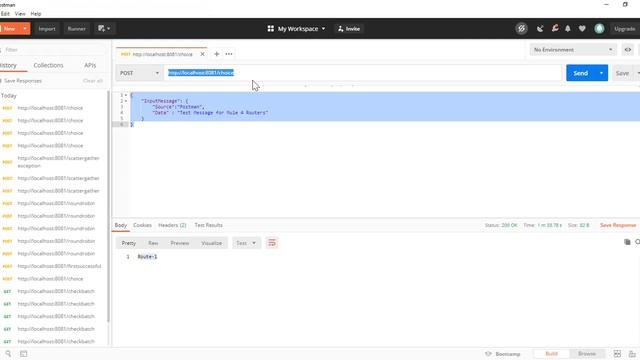
Task: Close the POST choice request tab
Action: tap(202, 54)
